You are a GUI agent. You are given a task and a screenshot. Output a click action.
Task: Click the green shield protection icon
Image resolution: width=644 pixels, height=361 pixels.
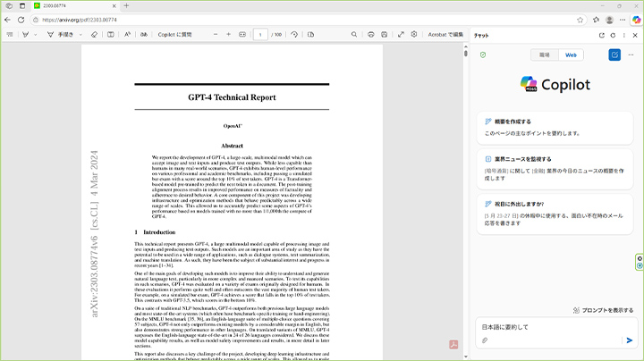click(483, 55)
